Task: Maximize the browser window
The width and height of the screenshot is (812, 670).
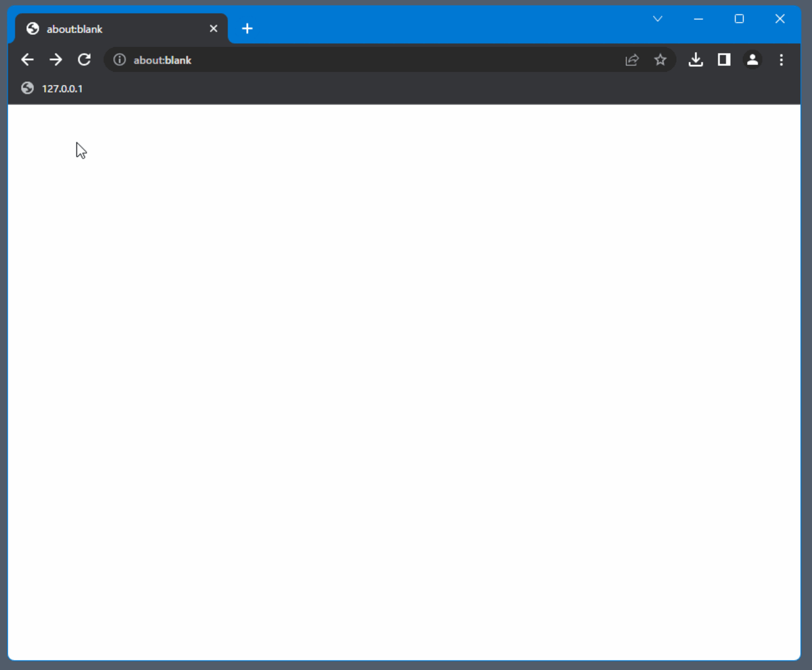Action: coord(740,19)
